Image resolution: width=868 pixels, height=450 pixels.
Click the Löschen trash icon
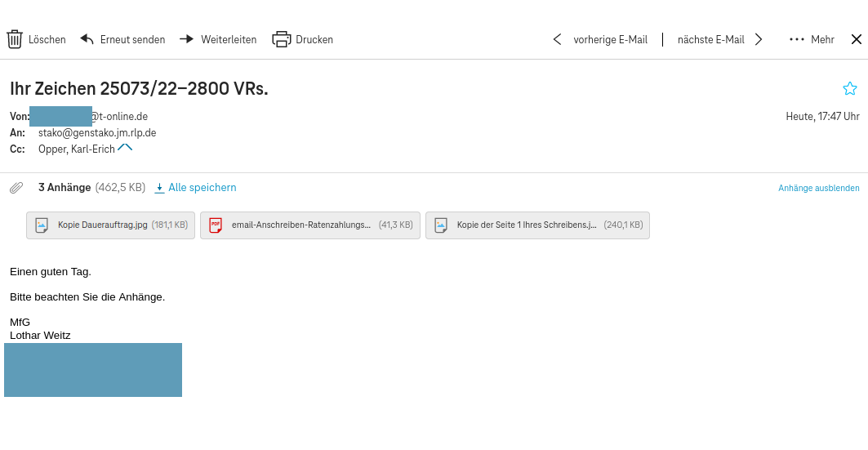click(15, 39)
